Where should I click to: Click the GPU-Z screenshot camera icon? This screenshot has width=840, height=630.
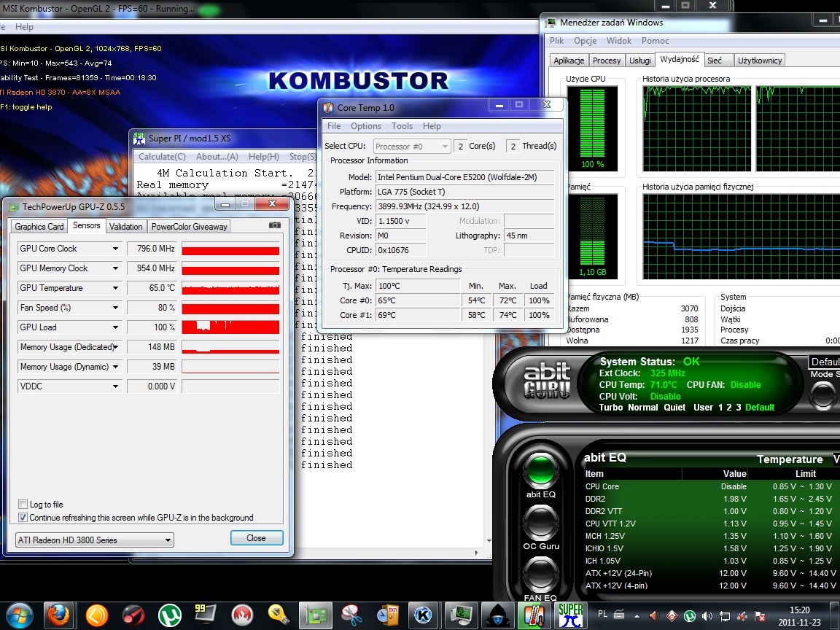click(274, 226)
